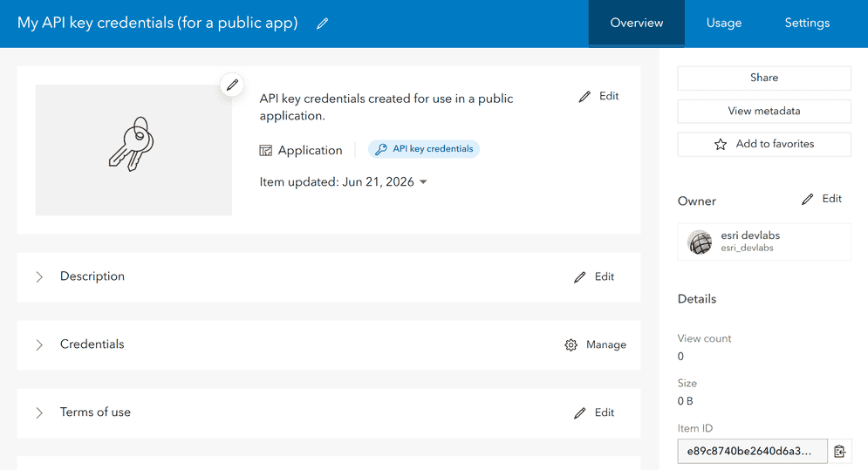
Task: Click the Details heading
Action: coord(697,299)
